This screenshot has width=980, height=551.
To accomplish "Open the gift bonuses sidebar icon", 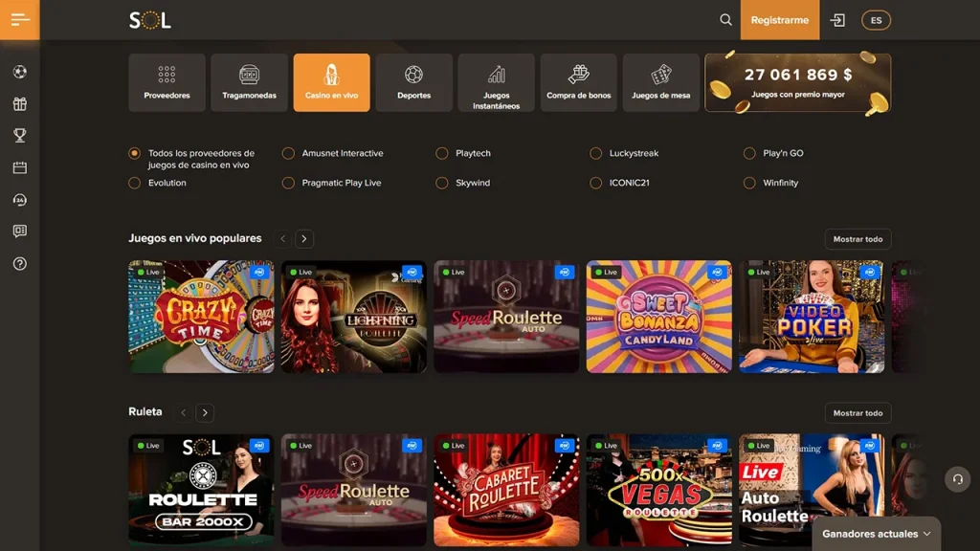I will pos(20,103).
